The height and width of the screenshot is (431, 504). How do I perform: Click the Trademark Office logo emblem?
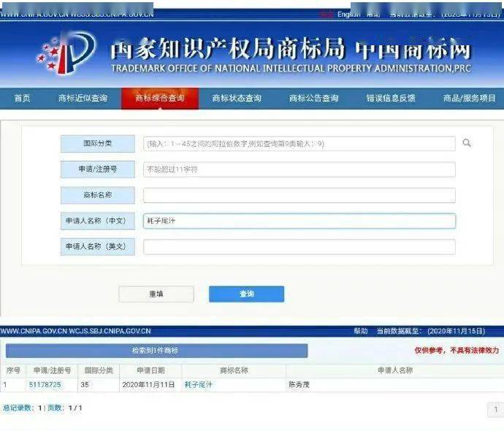[66, 53]
